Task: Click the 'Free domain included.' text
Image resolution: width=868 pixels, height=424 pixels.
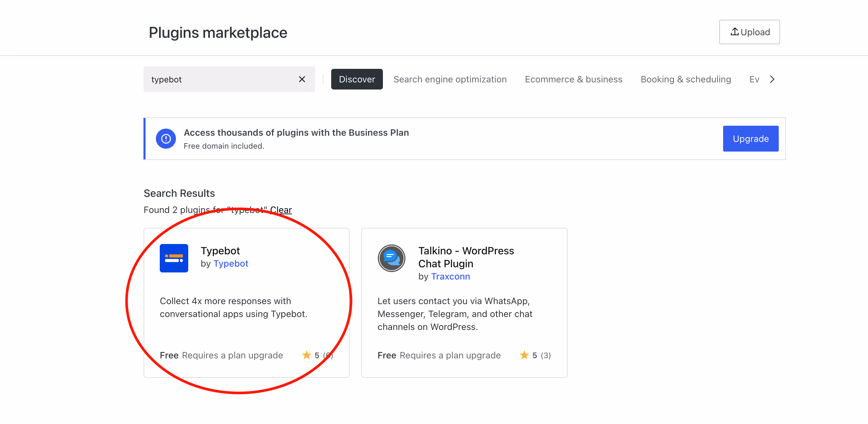Action: [224, 146]
